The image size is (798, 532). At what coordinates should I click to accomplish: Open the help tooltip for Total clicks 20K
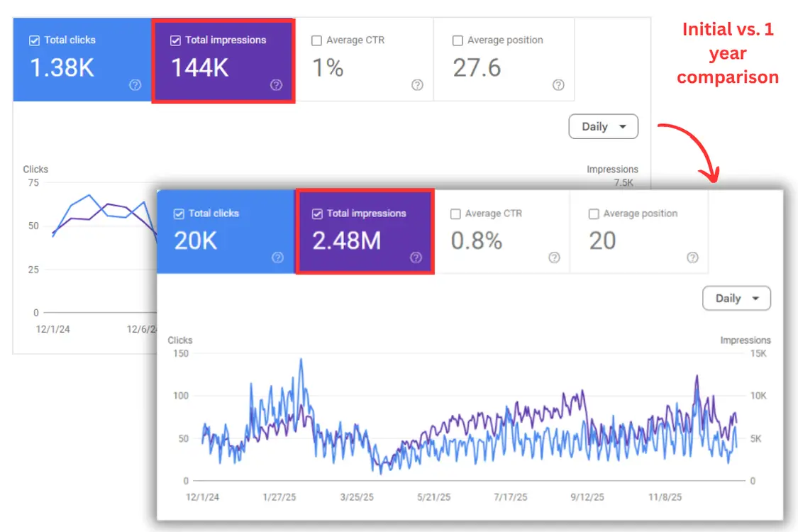277,257
